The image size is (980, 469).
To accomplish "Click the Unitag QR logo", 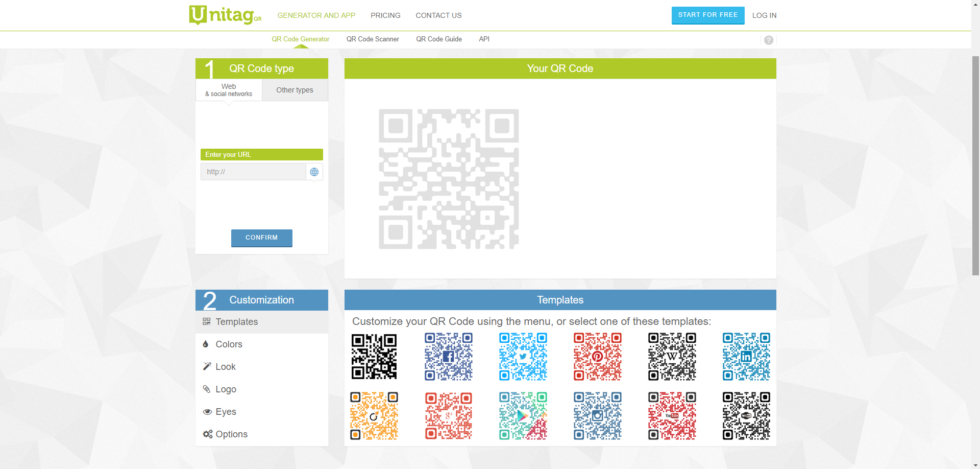I will coord(225,15).
